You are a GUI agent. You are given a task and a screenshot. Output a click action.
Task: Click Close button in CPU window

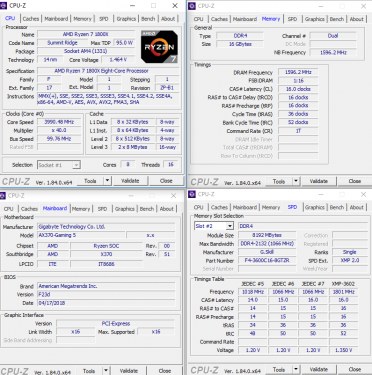(x=166, y=181)
